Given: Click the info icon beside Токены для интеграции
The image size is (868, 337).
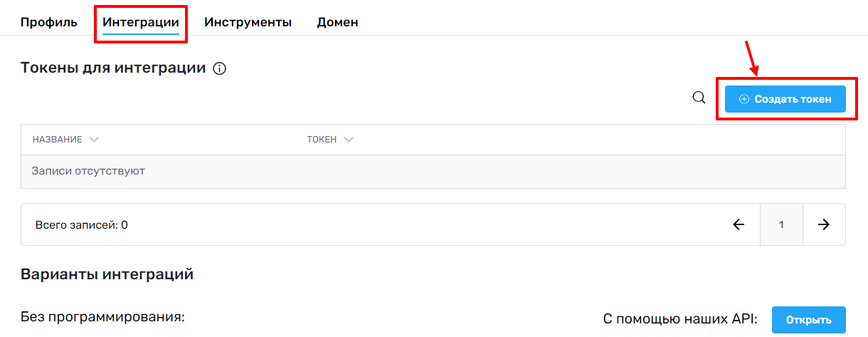Looking at the screenshot, I should 220,69.
